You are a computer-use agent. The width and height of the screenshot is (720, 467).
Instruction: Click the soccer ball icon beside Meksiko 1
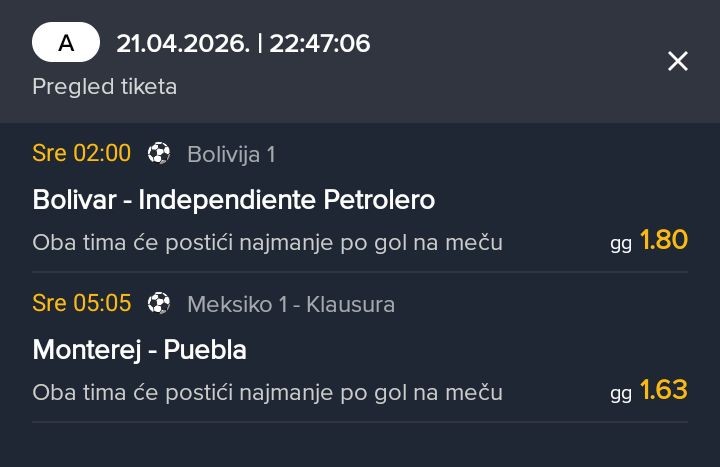coord(159,303)
